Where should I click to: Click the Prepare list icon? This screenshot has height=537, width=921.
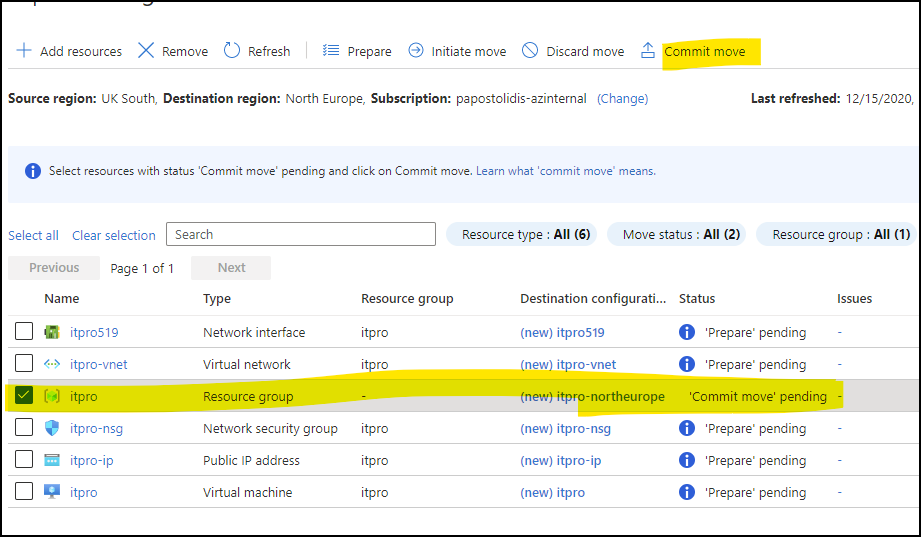331,51
